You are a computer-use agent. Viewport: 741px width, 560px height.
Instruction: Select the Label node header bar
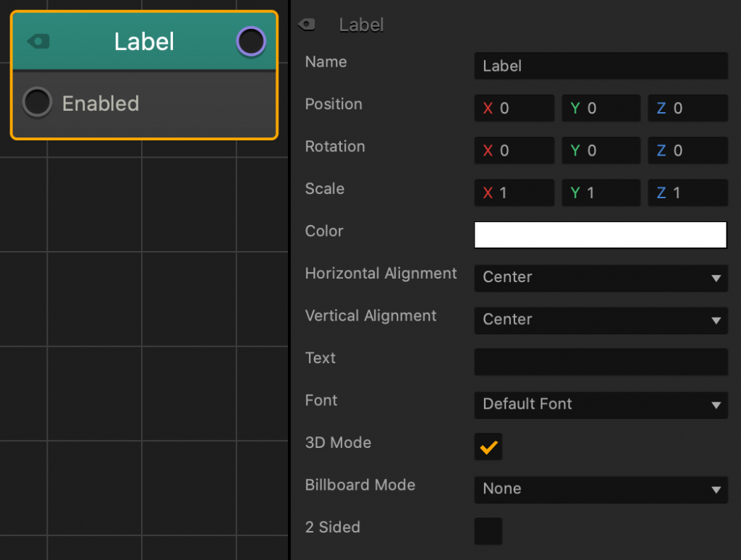point(144,41)
